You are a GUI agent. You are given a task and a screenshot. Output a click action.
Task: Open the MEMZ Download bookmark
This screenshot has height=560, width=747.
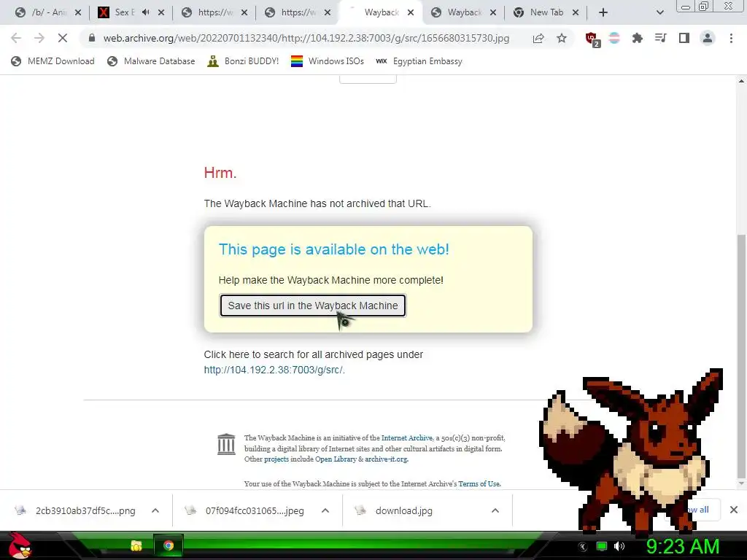53,61
